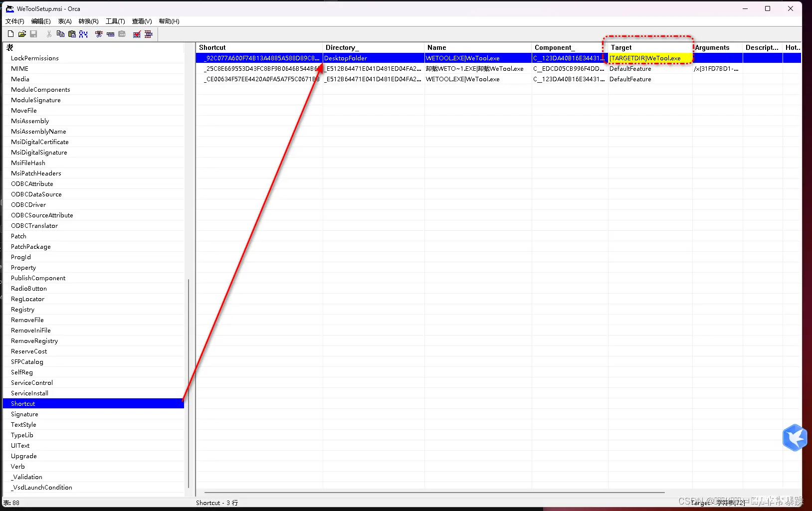Click the grid horizontal scrollbar

click(x=434, y=492)
